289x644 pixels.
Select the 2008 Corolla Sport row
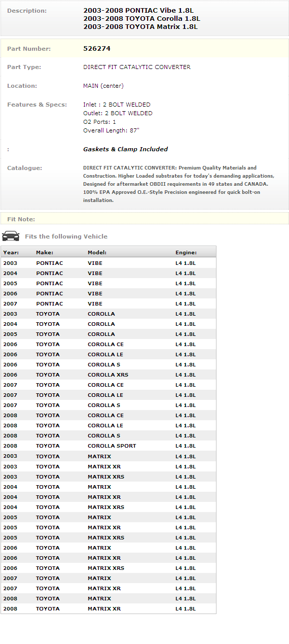(109, 446)
